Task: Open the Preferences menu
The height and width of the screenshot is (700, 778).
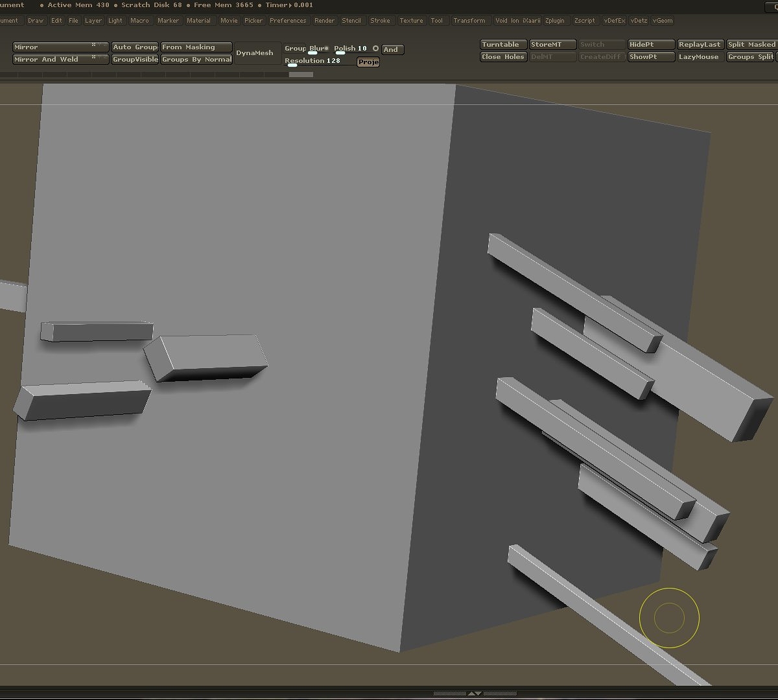Action: (x=288, y=21)
